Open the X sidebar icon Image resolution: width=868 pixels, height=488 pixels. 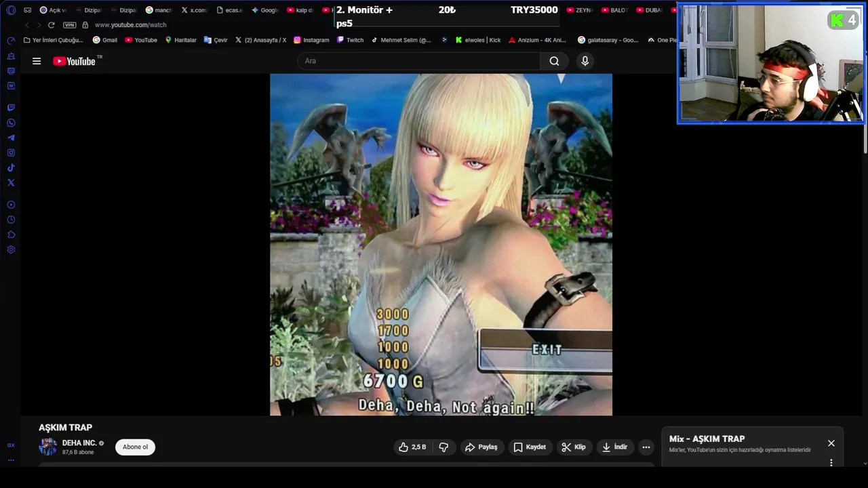[11, 182]
